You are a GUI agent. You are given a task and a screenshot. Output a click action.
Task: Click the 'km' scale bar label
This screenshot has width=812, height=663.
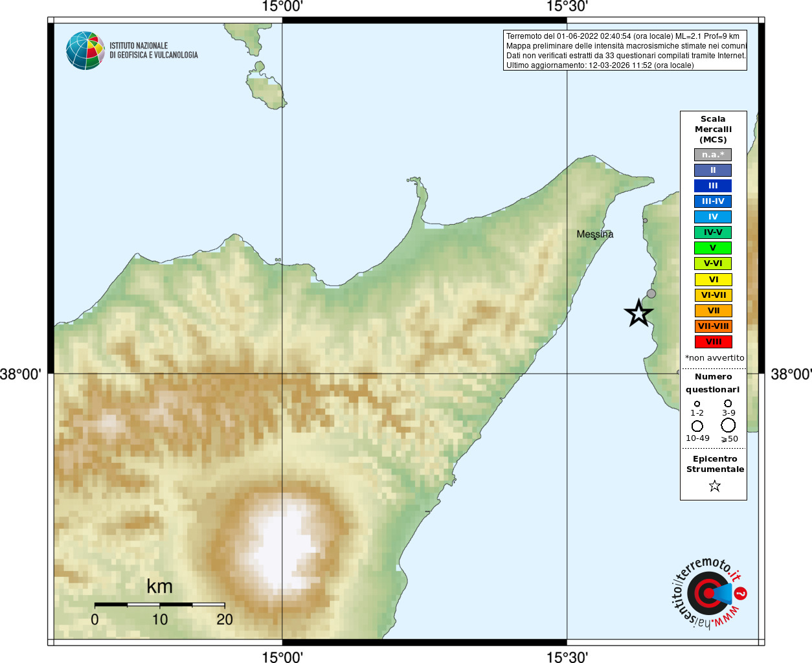159,587
